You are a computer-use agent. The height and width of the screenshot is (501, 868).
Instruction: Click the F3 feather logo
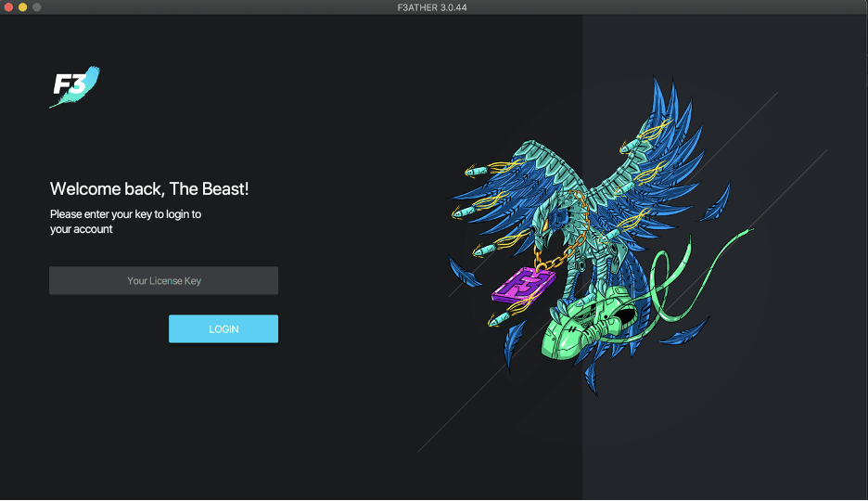pyautogui.click(x=74, y=87)
